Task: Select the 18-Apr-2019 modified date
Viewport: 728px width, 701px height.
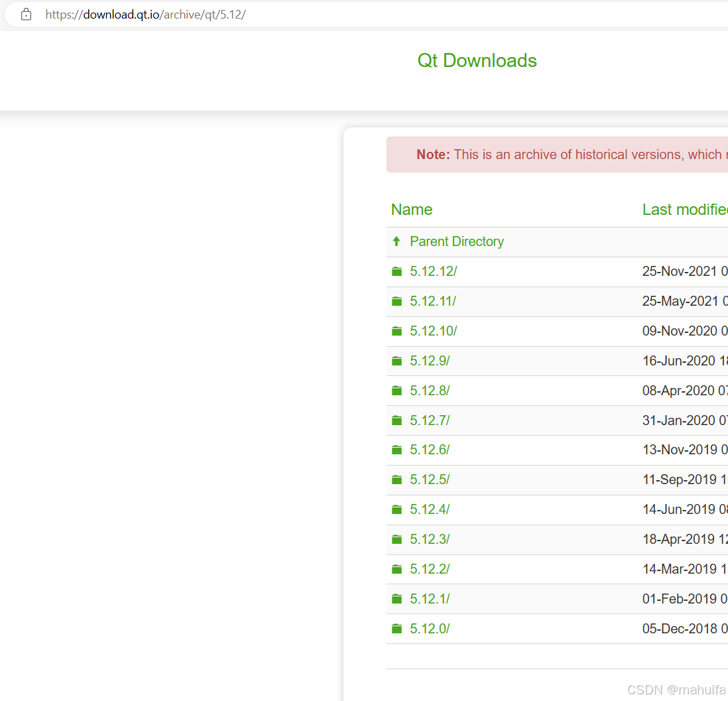Action: (678, 539)
